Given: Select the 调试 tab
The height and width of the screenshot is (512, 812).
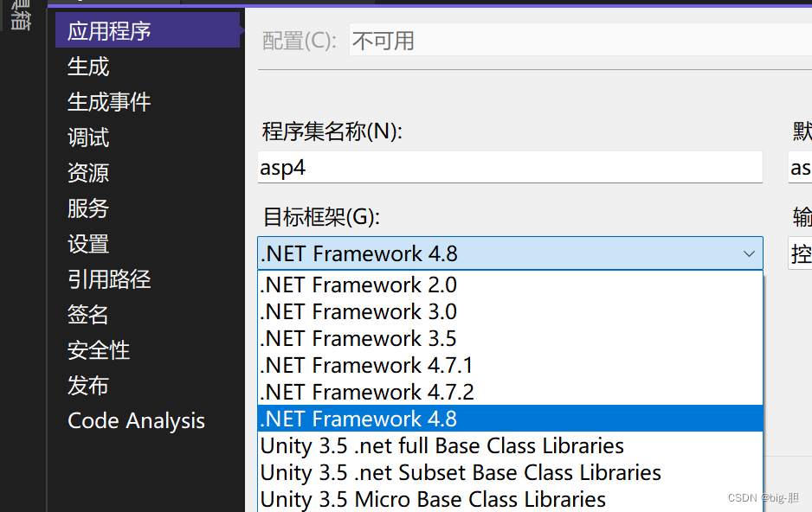Looking at the screenshot, I should [88, 138].
